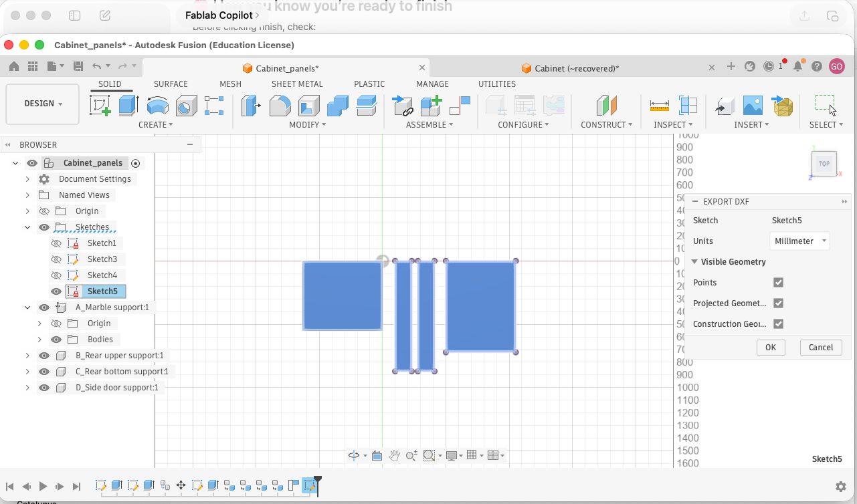Collapse the Sketches folder
The image size is (857, 504).
[27, 227]
